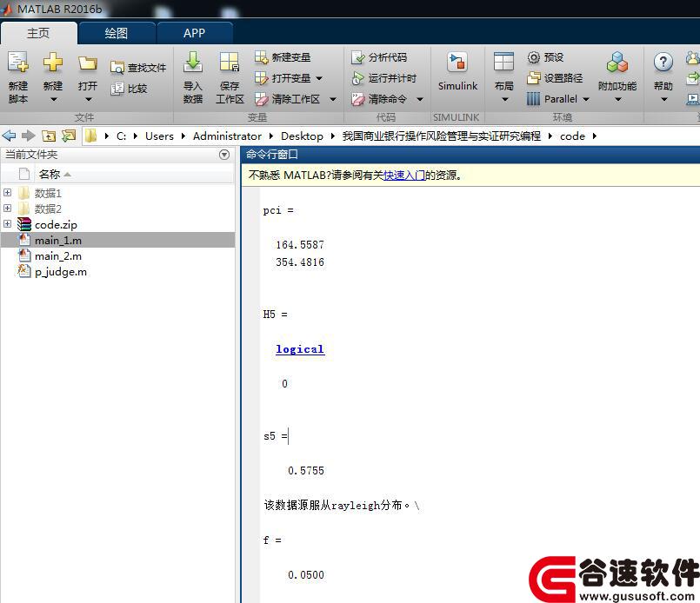Click Administrator in the path bar
The image size is (700, 603).
coord(227,136)
